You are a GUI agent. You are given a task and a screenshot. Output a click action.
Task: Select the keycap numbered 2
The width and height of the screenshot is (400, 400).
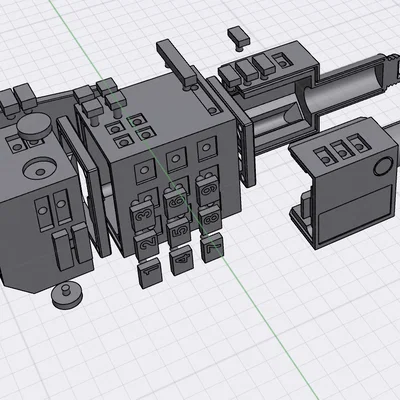[x=146, y=246]
